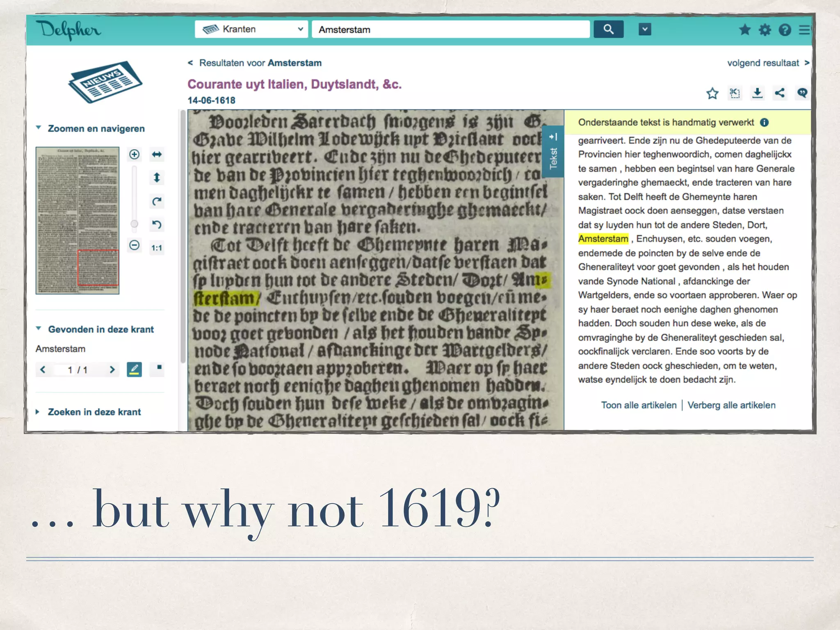Click the small square stop icon
This screenshot has height=630, width=840.
(160, 367)
